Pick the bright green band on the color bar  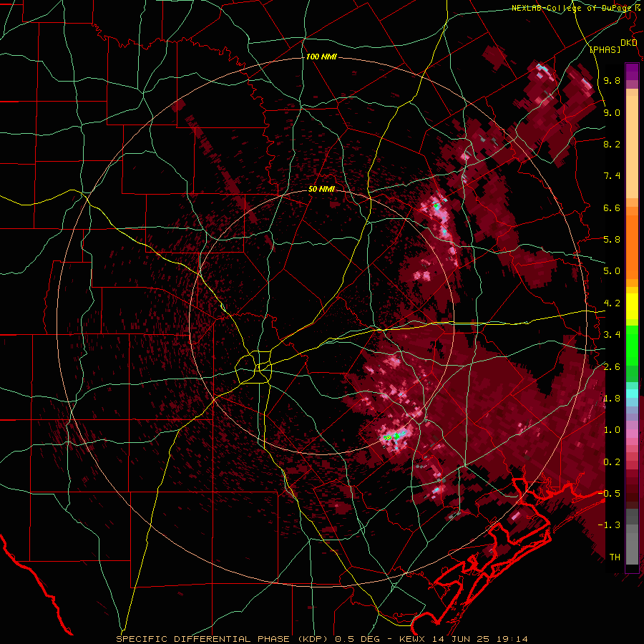coord(632,345)
